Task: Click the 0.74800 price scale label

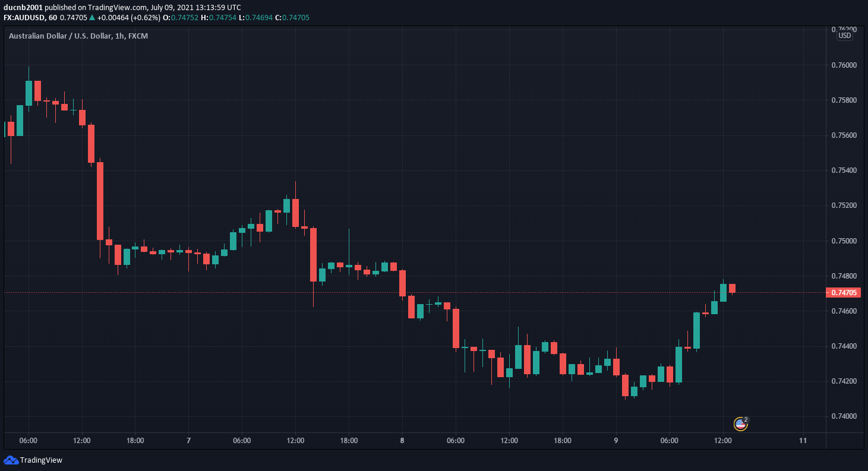Action: (x=844, y=276)
